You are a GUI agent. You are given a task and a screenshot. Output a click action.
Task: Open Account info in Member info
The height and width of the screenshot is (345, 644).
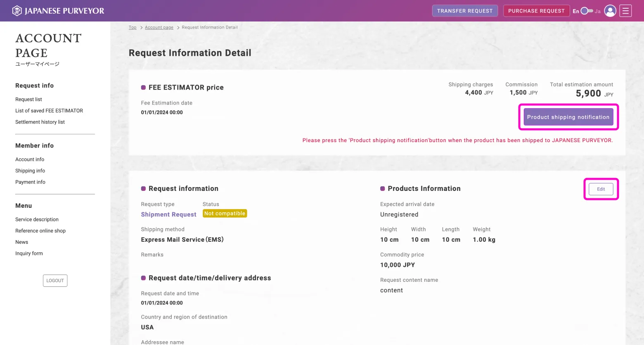point(30,159)
